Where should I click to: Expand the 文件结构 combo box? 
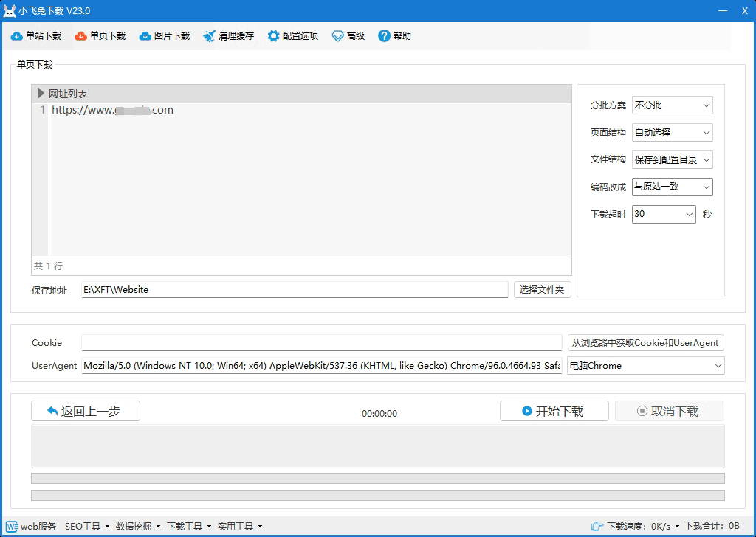point(672,160)
